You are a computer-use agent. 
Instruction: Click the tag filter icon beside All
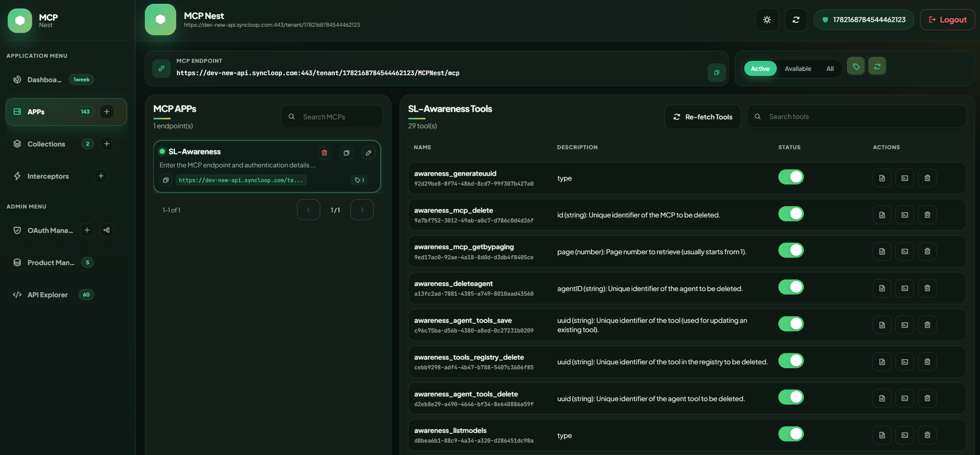[x=856, y=67]
